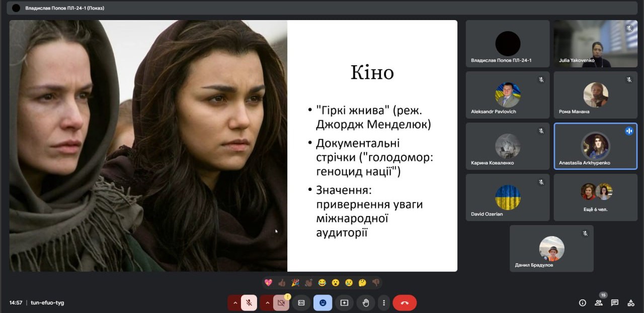Image resolution: width=644 pixels, height=313 pixels.
Task: Send the thumbs up reaction
Action: pos(282,283)
